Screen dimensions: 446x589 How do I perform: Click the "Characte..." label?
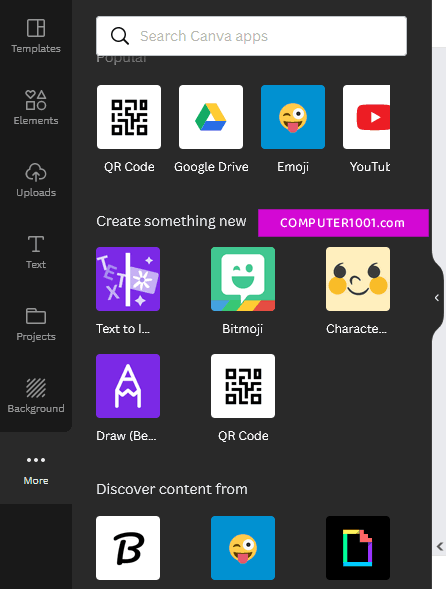click(x=356, y=329)
